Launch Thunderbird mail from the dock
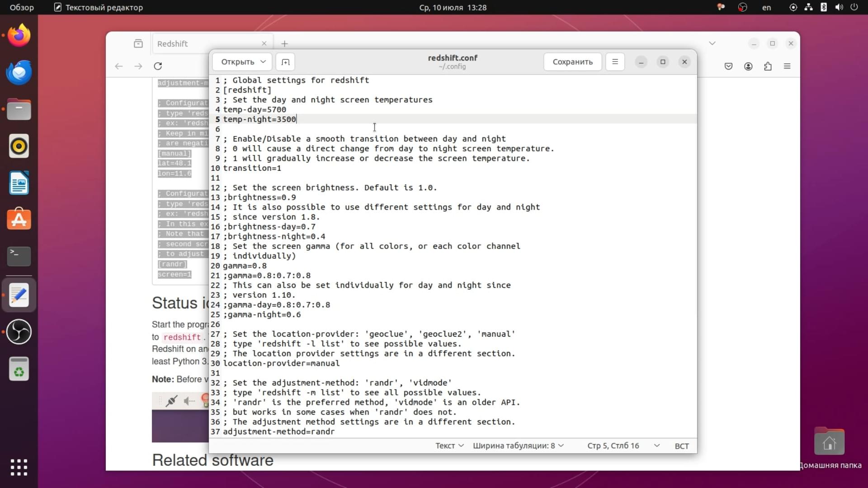The width and height of the screenshot is (868, 488). tap(19, 72)
